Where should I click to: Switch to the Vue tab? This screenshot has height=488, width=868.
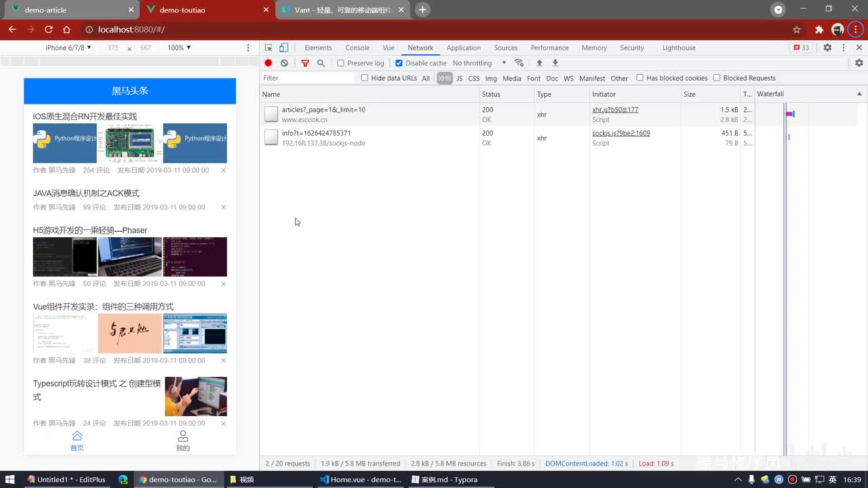pos(389,47)
